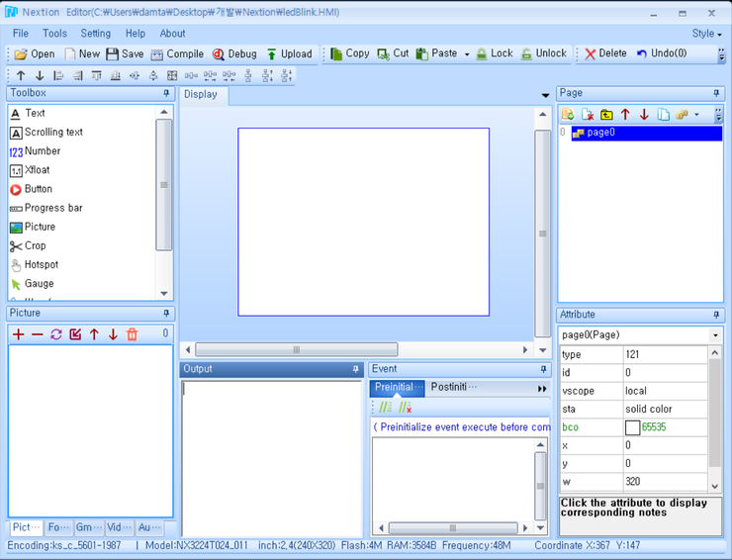Open an HMI project with the Open button
The width and height of the screenshot is (732, 560).
coord(35,54)
